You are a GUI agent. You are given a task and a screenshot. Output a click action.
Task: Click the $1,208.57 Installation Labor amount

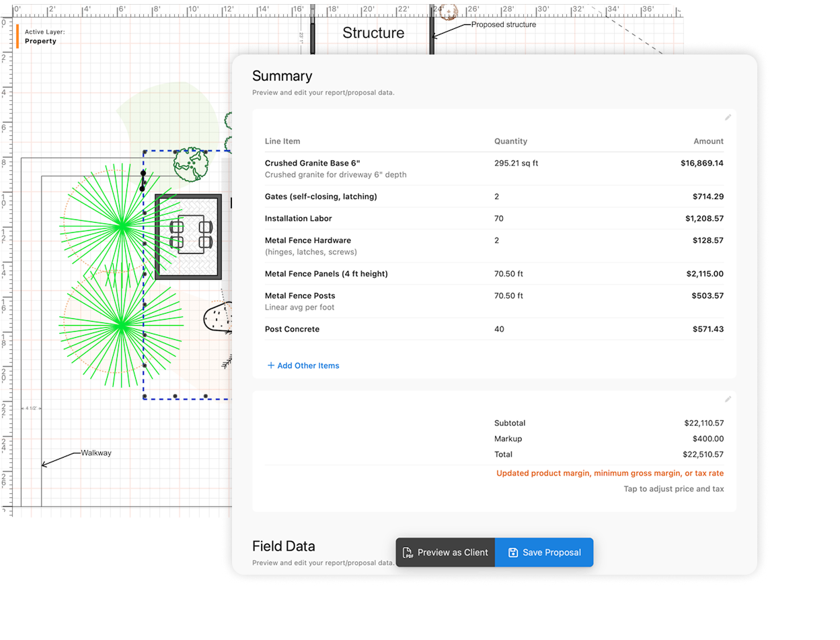pos(705,219)
